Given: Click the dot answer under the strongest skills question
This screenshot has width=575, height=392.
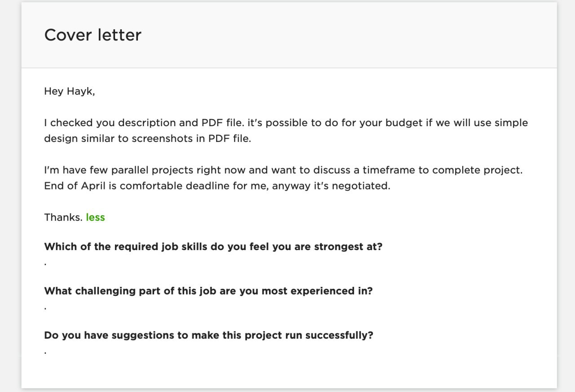Looking at the screenshot, I should coord(45,264).
